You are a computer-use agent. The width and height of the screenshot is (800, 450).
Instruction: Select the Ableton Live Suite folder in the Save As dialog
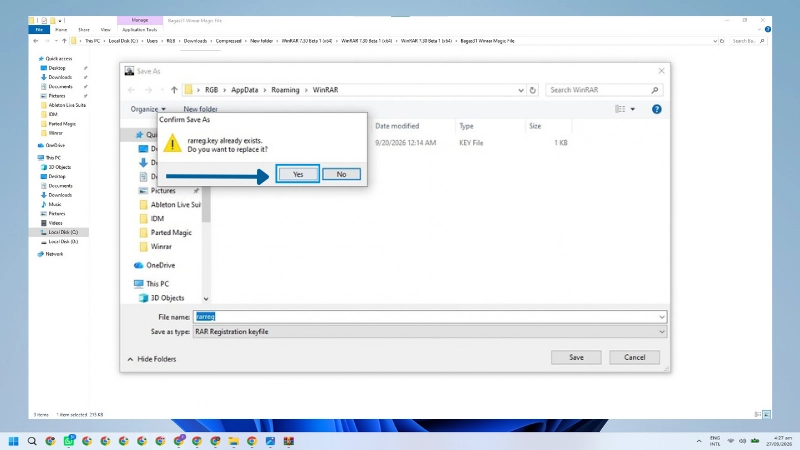(x=170, y=205)
